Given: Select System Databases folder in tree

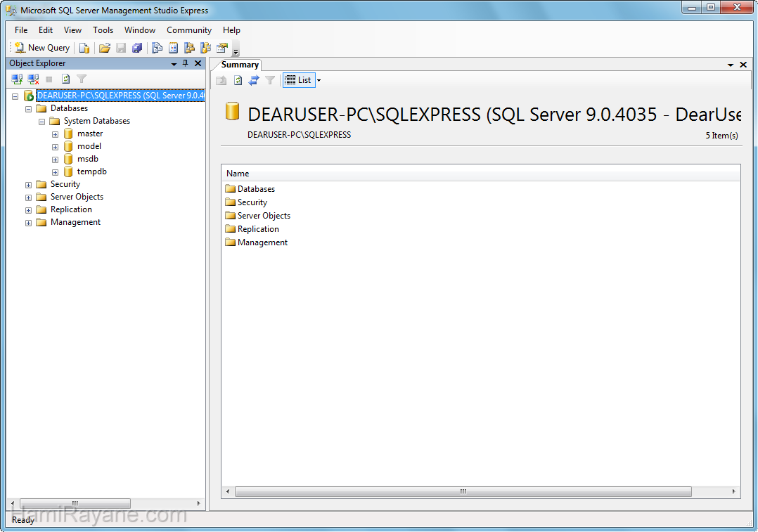Looking at the screenshot, I should coord(97,121).
